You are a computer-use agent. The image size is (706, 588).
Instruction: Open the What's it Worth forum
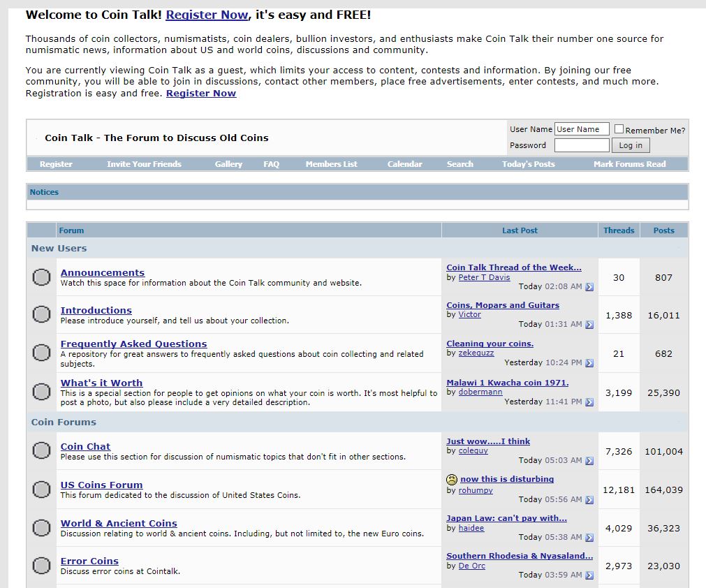(x=101, y=383)
